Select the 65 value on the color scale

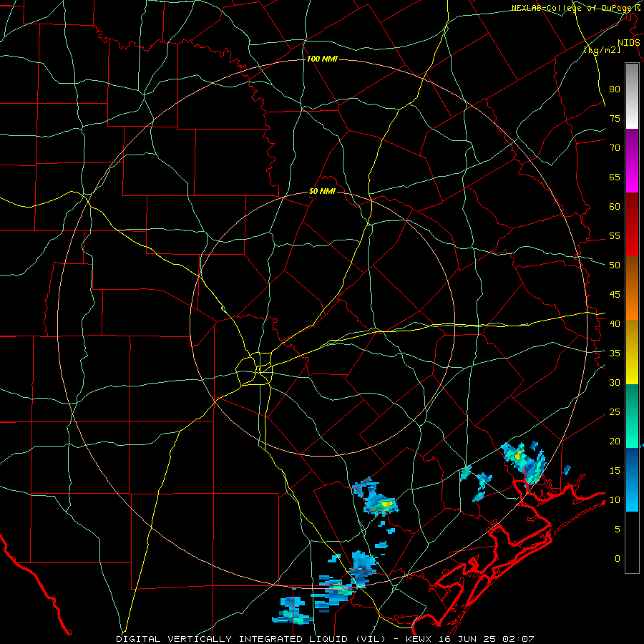tap(615, 177)
